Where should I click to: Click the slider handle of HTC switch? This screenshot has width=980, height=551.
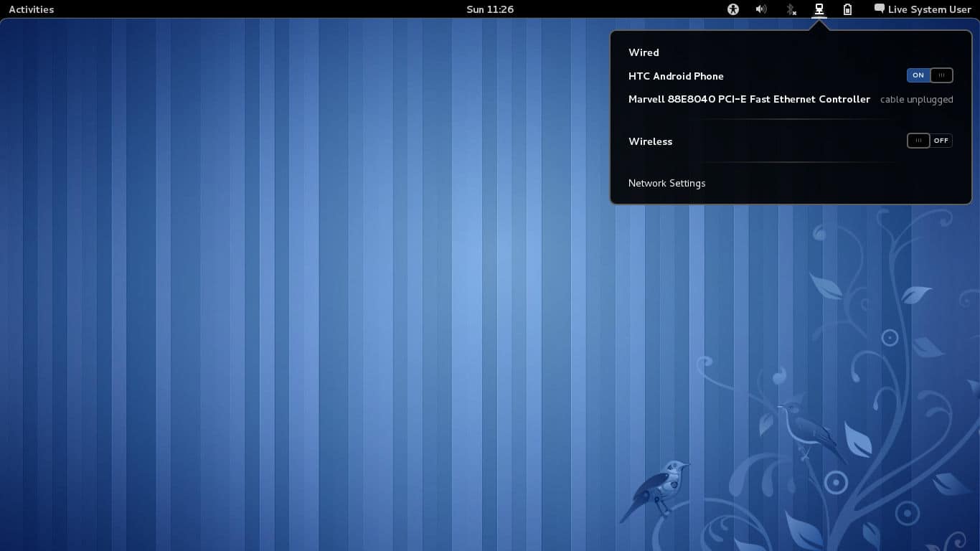pos(941,75)
